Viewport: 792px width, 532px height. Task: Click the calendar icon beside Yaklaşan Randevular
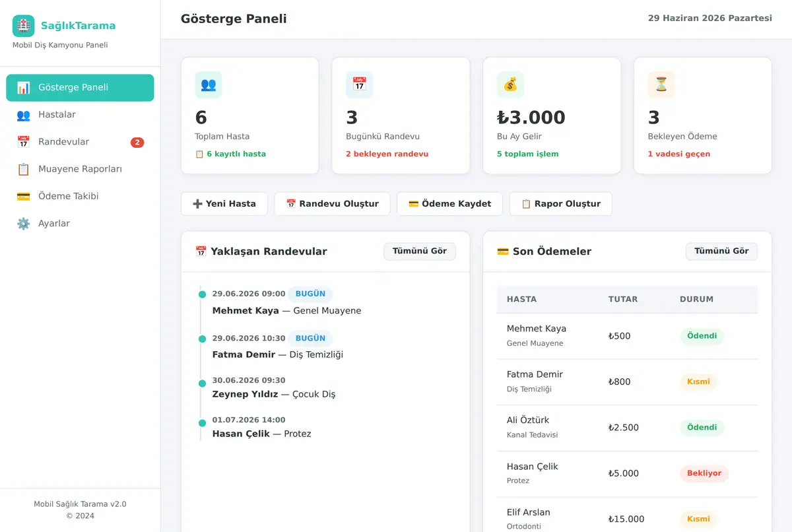pos(201,251)
